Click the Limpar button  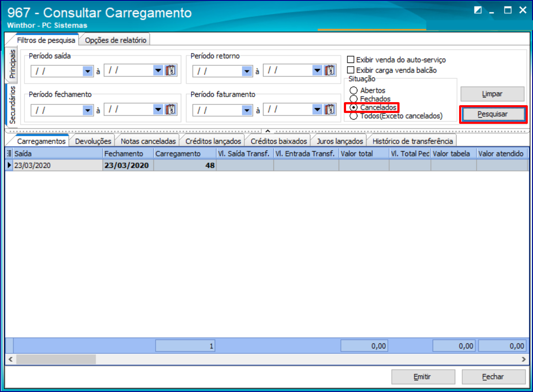[x=492, y=94]
